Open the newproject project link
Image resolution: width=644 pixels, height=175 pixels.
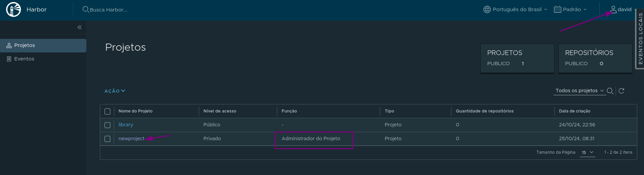pos(131,139)
